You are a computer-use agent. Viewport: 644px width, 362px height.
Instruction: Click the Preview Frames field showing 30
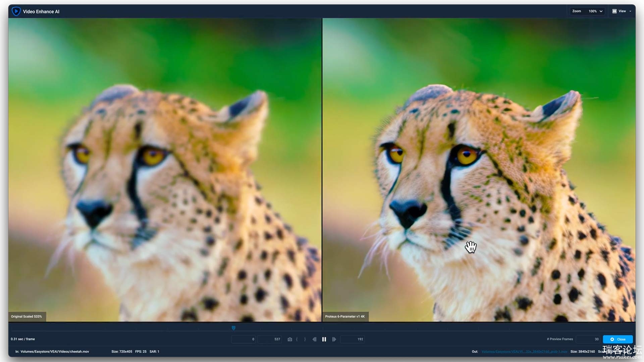588,339
